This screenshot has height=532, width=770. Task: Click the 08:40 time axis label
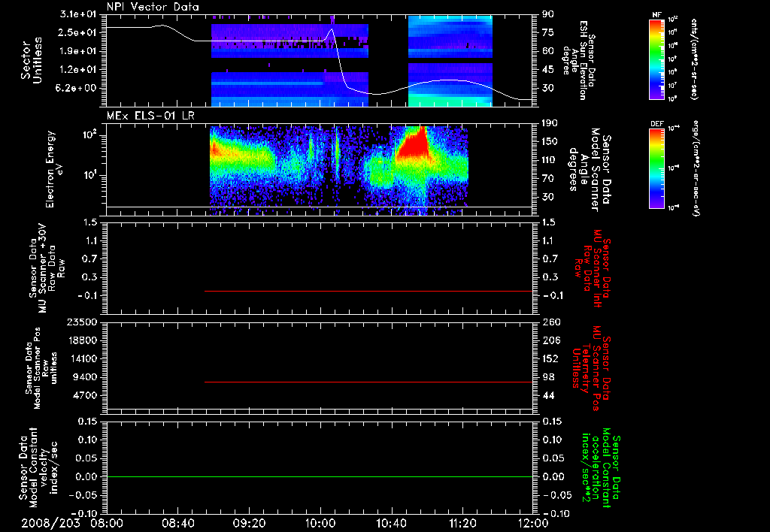(178, 523)
